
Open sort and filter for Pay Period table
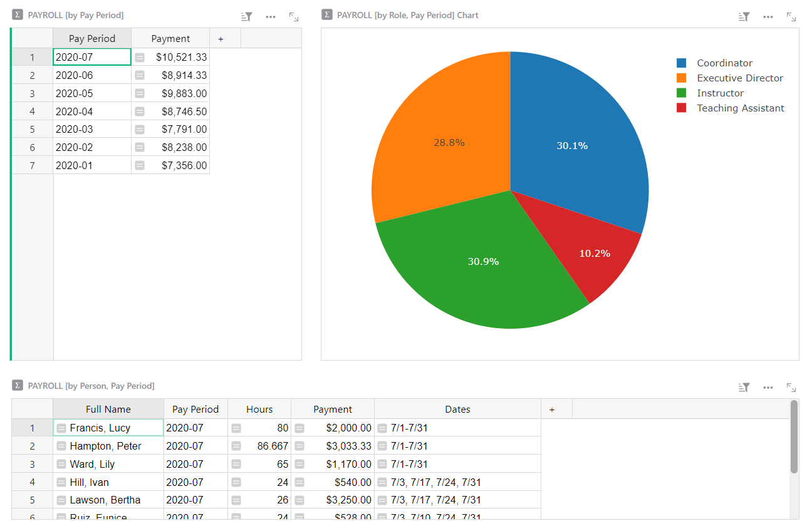pos(247,17)
